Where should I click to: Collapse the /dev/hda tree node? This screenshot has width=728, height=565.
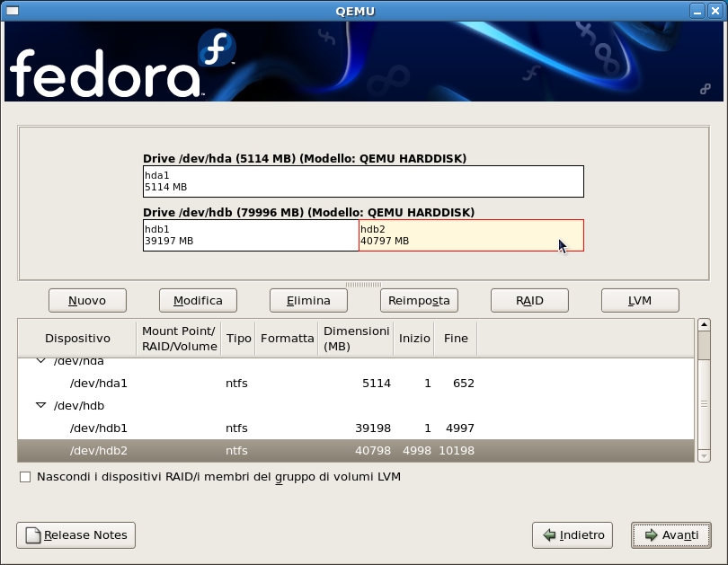(40, 361)
